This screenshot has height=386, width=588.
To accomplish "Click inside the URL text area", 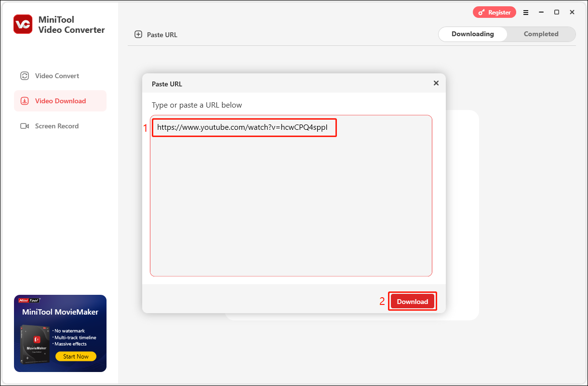I will 291,196.
